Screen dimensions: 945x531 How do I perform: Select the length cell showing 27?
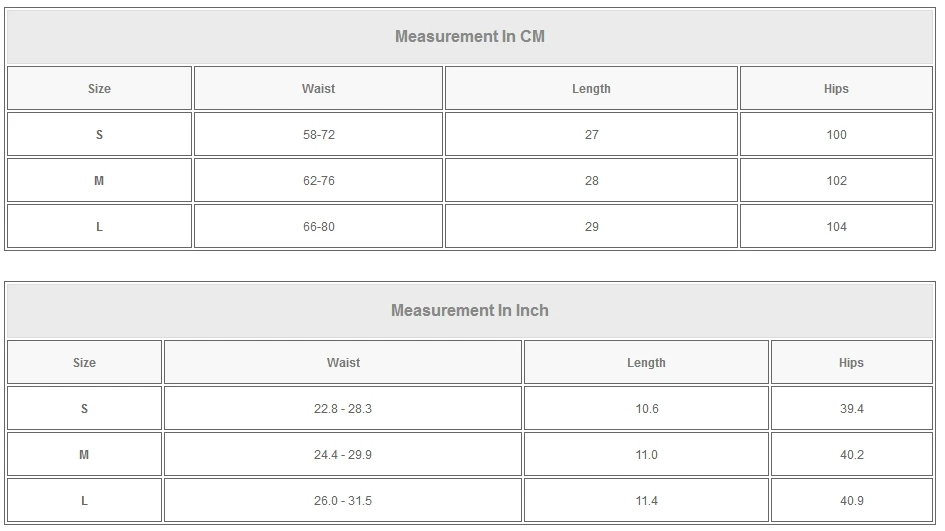[x=591, y=135]
